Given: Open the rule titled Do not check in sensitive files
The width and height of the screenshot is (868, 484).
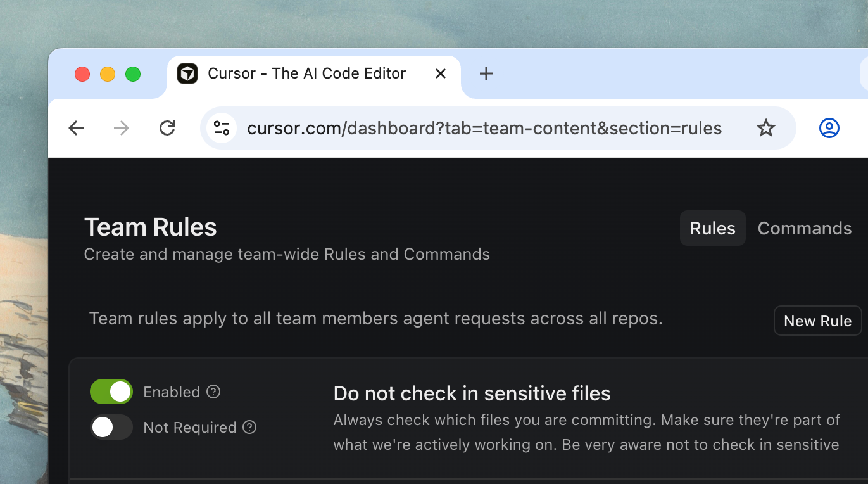Looking at the screenshot, I should 472,393.
